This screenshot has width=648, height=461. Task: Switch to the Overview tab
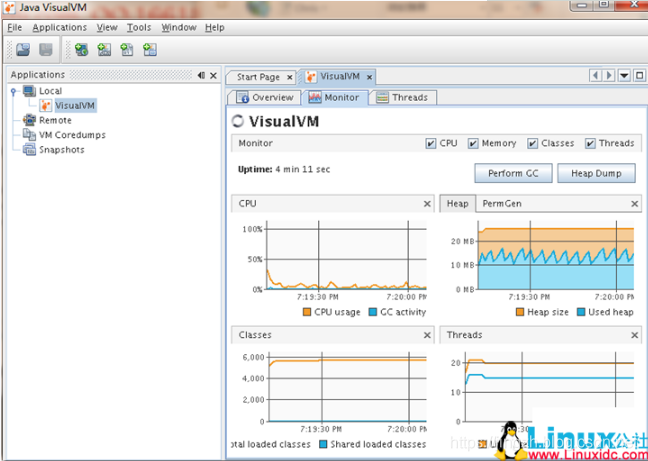tap(264, 98)
